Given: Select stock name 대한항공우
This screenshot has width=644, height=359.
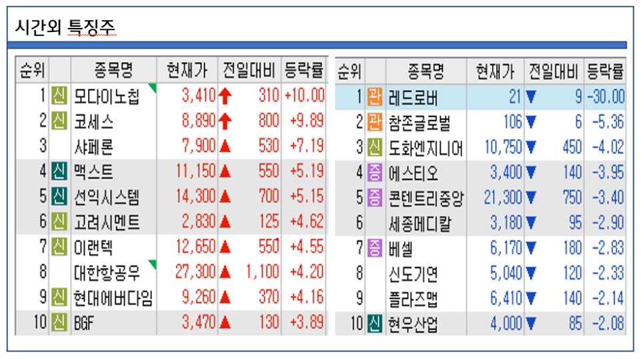Looking at the screenshot, I should click(107, 273).
